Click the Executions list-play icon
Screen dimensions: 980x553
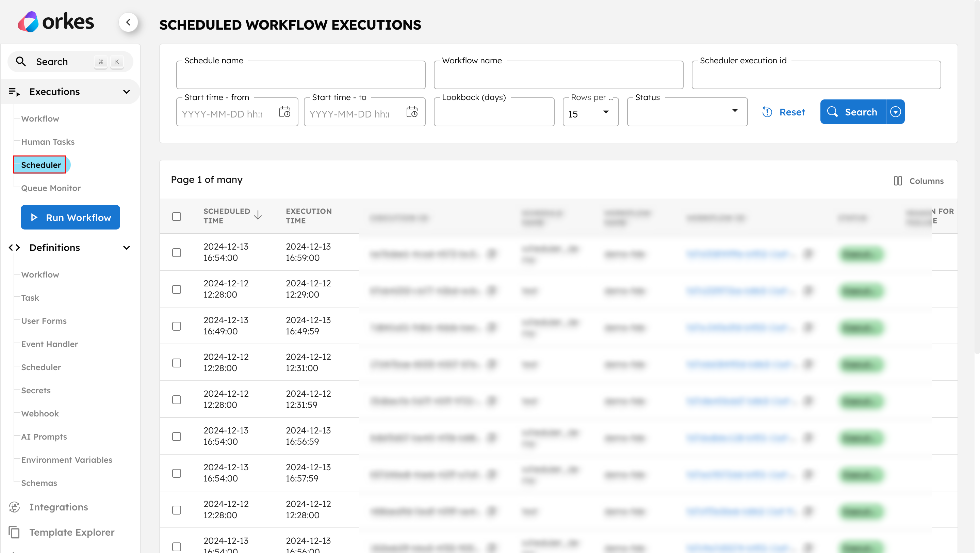point(14,92)
